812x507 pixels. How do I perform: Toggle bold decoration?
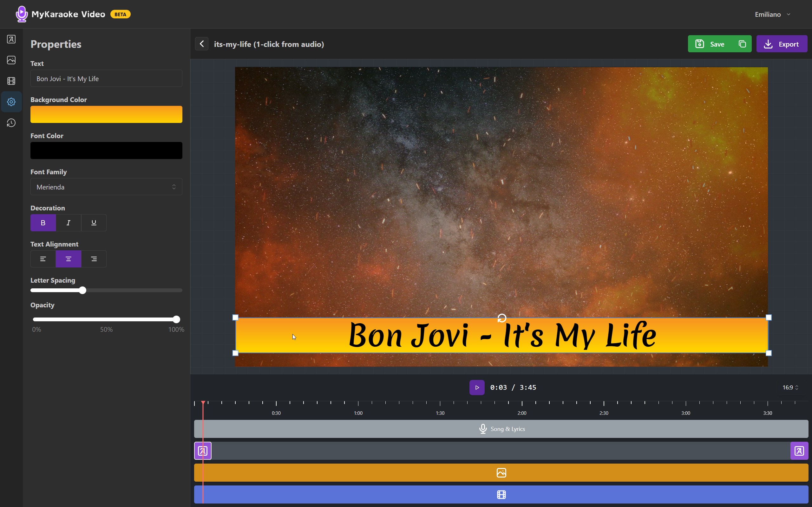point(43,223)
